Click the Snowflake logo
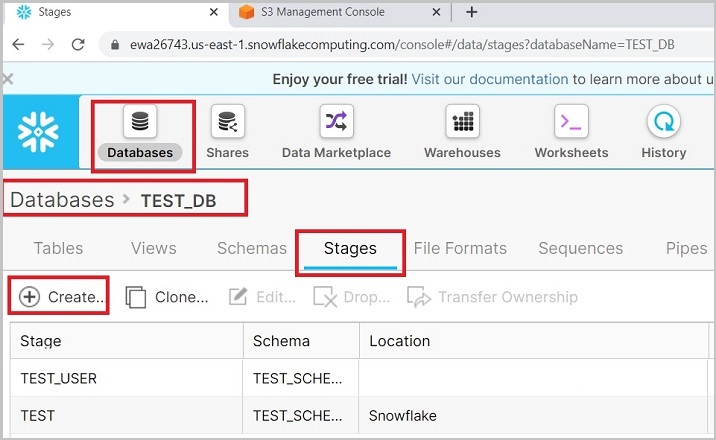 point(39,131)
